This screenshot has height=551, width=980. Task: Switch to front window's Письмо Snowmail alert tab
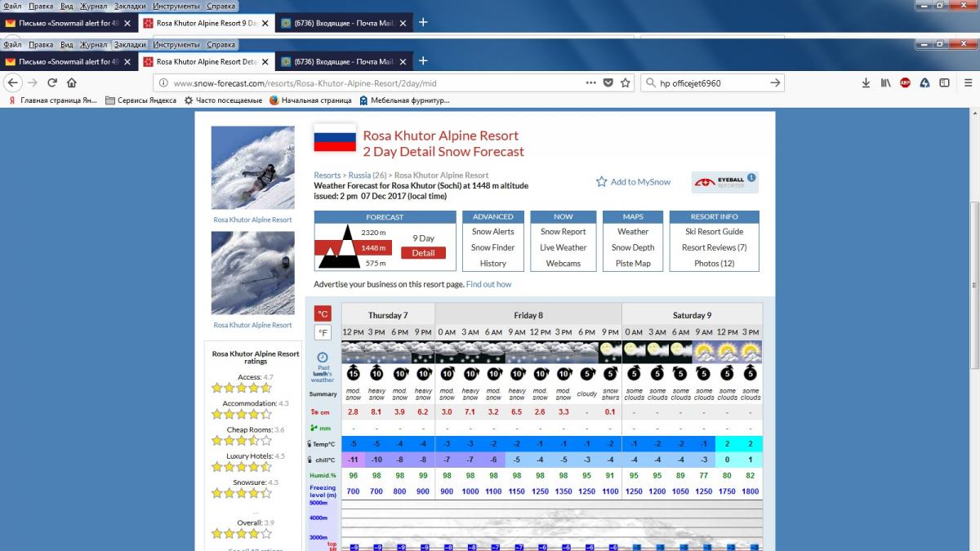click(69, 61)
